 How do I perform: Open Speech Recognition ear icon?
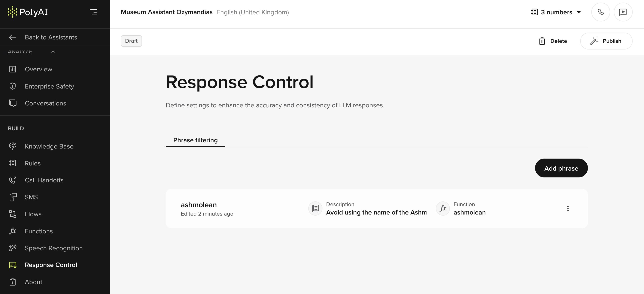click(12, 248)
